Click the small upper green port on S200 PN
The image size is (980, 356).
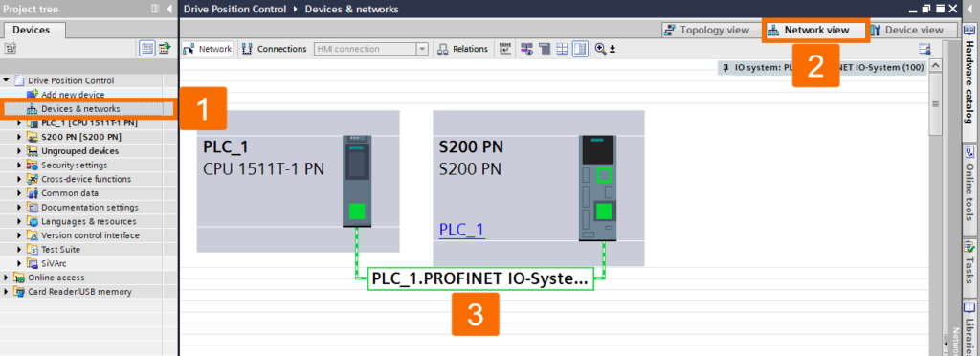[x=604, y=174]
